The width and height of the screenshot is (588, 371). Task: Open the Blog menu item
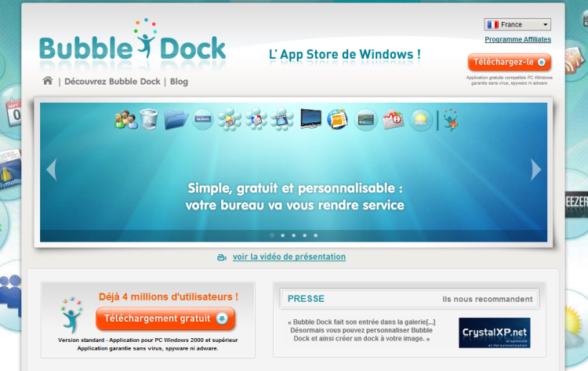click(x=179, y=82)
